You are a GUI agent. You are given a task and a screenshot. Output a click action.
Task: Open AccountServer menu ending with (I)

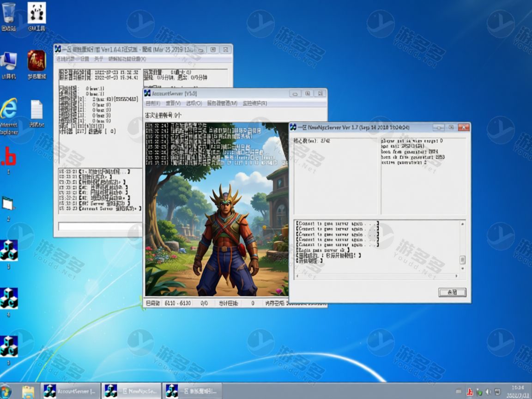[x=153, y=103]
